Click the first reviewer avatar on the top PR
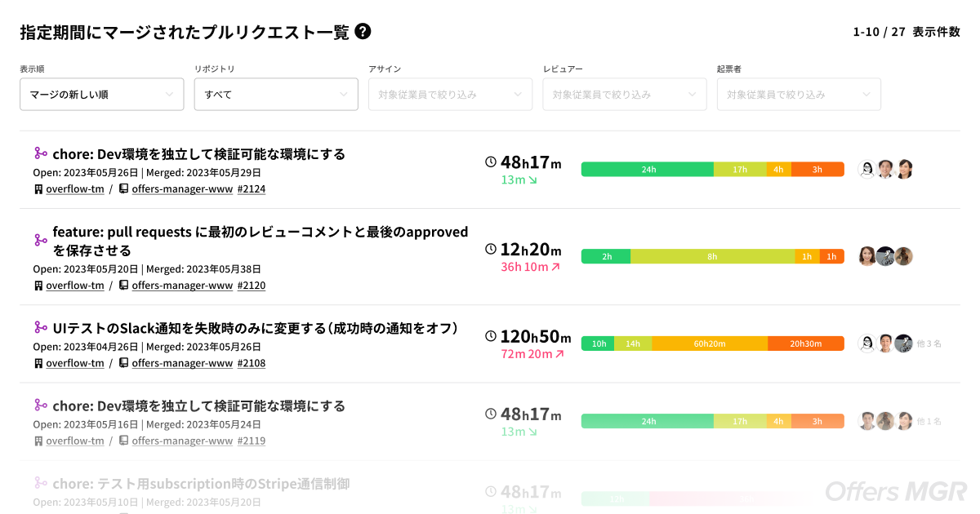 pyautogui.click(x=867, y=169)
